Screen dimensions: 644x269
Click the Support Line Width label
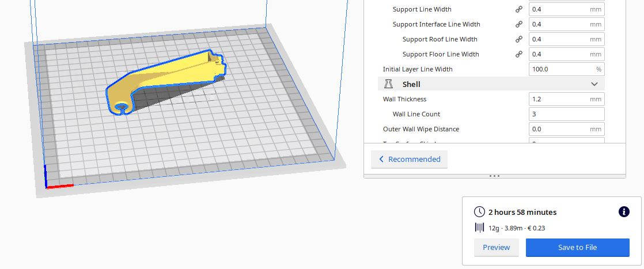coord(422,9)
